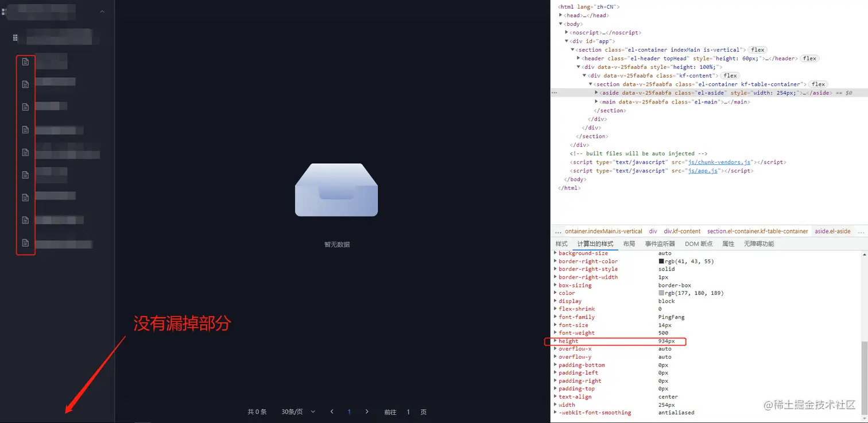The image size is (868, 423).
Task: Expand the el-header topHead header node
Action: pos(579,59)
